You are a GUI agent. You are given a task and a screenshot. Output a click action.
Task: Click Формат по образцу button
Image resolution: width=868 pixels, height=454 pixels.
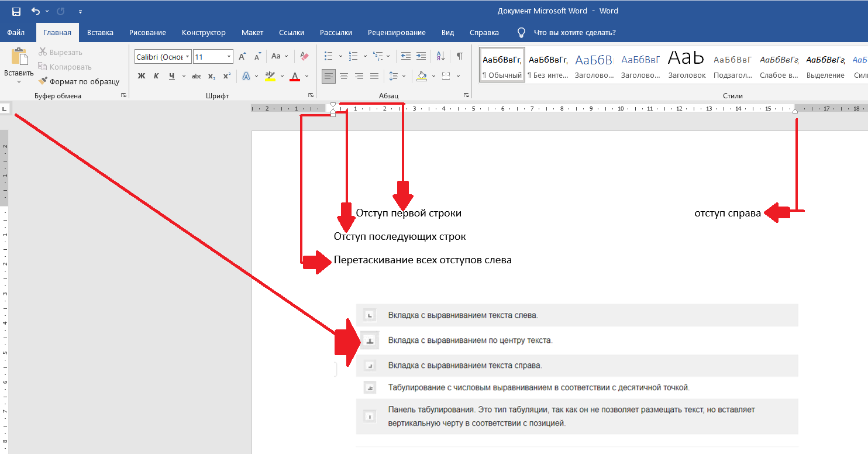(79, 81)
